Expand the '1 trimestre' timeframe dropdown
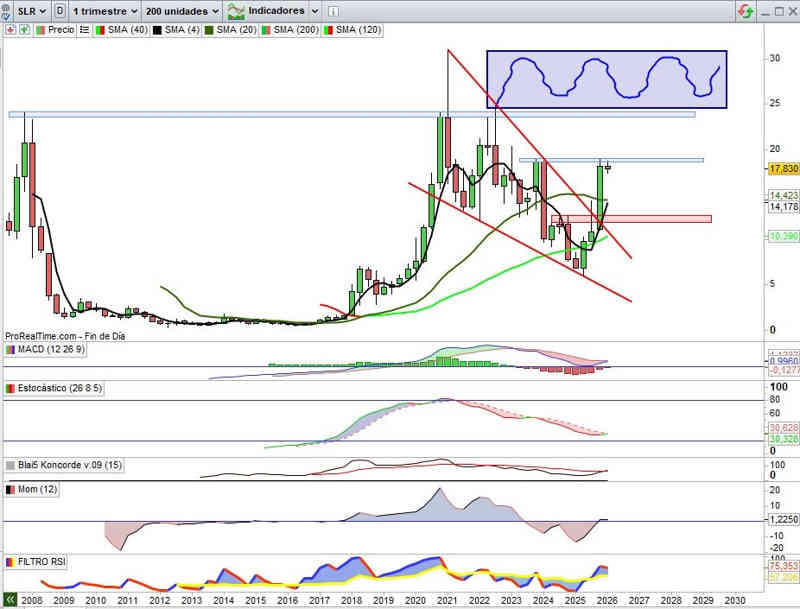 pos(105,11)
